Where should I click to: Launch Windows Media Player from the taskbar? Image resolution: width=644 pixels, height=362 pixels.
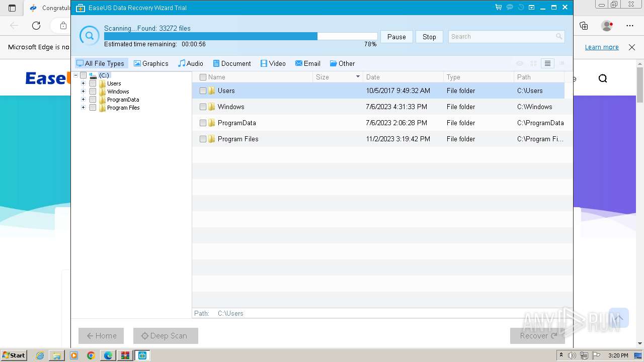tap(74, 355)
